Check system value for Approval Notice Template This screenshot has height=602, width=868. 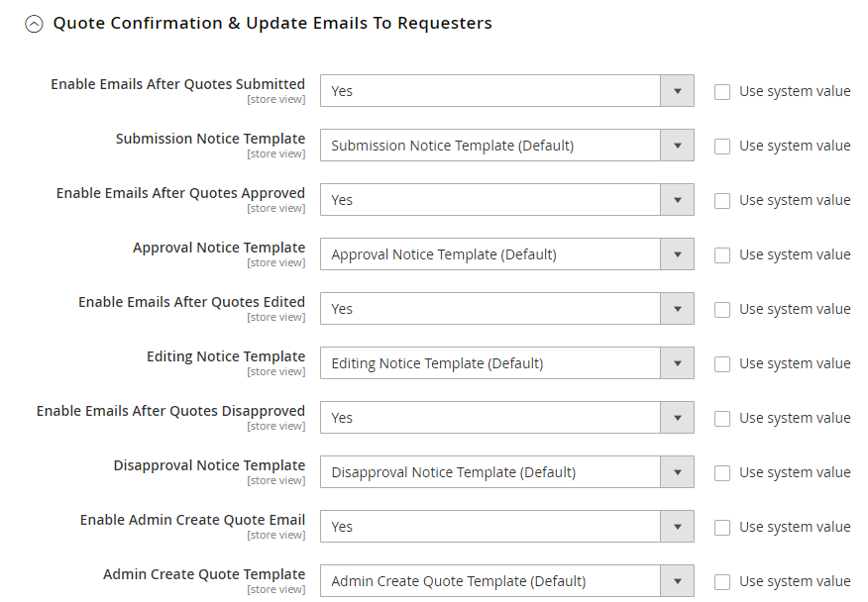click(722, 255)
